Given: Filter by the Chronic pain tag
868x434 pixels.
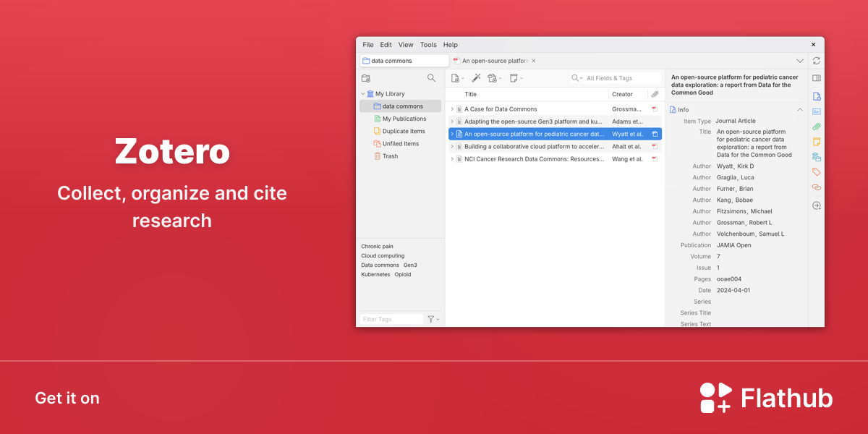Looking at the screenshot, I should click(x=378, y=247).
